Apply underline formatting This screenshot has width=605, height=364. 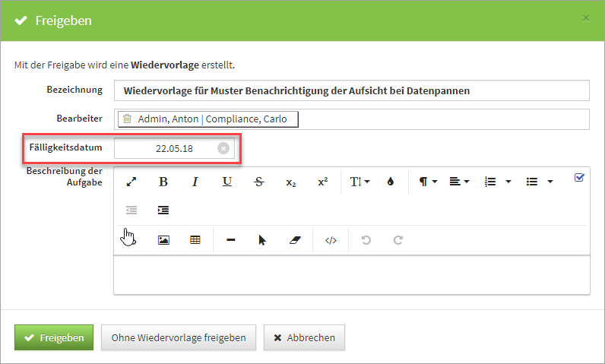[226, 182]
